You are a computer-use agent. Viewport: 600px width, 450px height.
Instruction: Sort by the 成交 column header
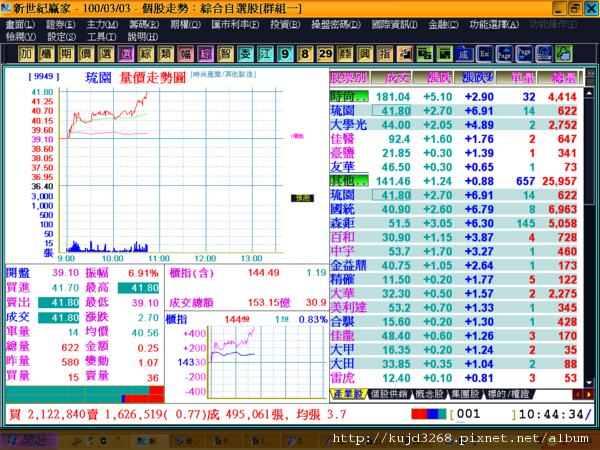(391, 78)
